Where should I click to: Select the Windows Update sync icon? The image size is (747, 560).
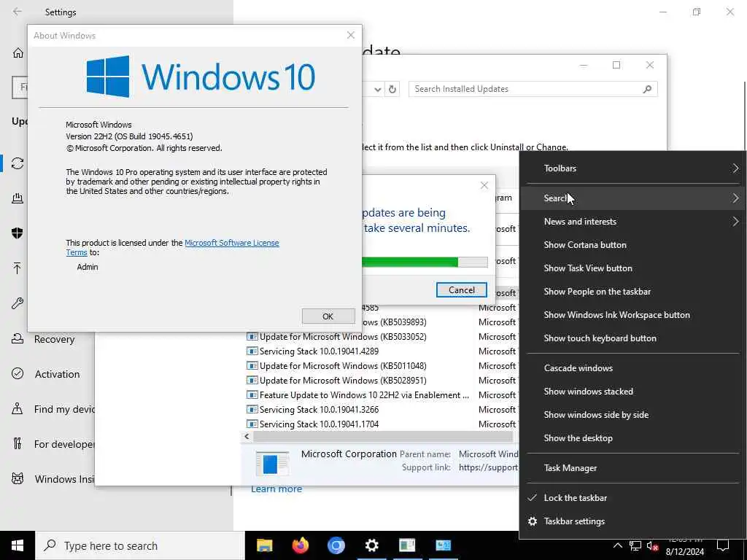click(x=18, y=163)
